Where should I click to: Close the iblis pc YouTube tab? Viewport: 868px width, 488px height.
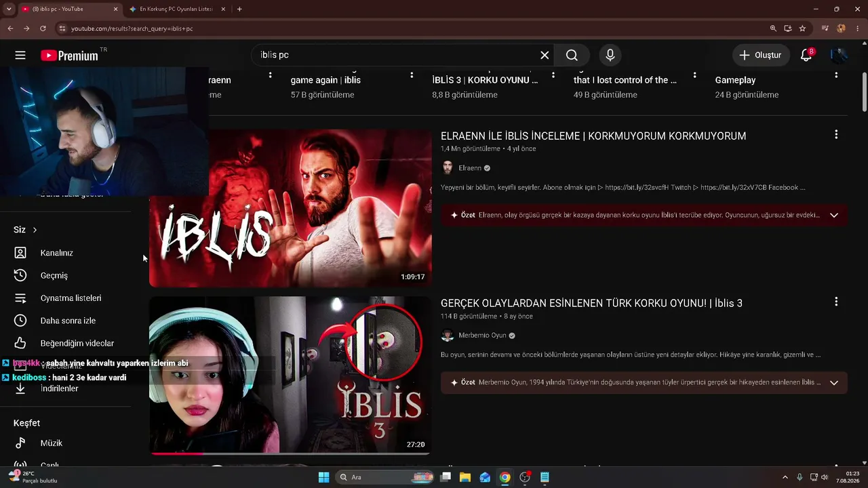click(115, 9)
